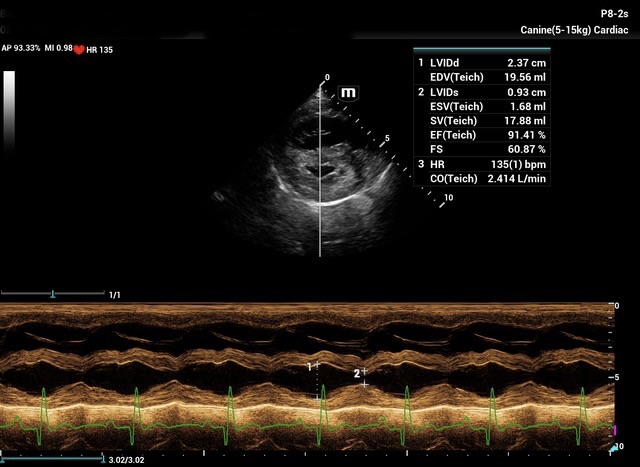Click the magenta marker at M-mode right edge

click(614, 430)
